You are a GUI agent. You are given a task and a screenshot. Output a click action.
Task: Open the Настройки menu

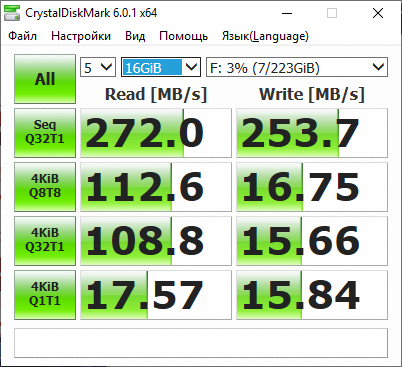point(81,36)
